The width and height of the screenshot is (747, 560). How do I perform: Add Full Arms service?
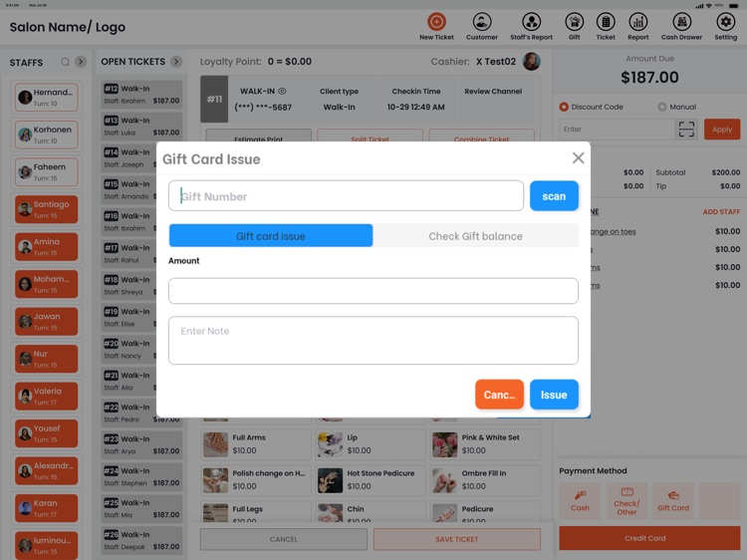pyautogui.click(x=256, y=444)
